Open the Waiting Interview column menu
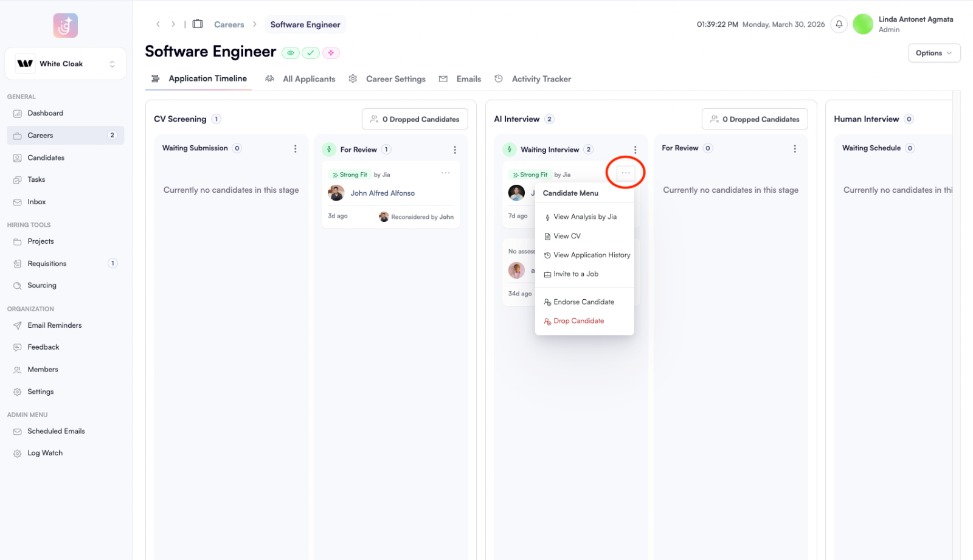The image size is (973, 560). (x=635, y=150)
